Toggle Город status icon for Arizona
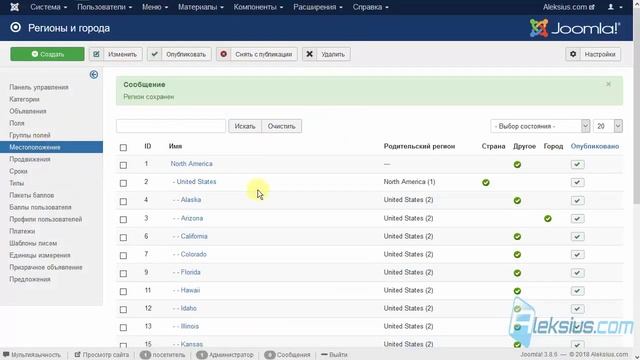 [548, 219]
